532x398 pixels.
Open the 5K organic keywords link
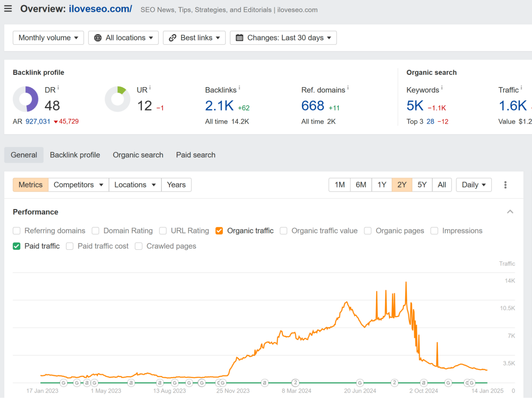point(415,106)
